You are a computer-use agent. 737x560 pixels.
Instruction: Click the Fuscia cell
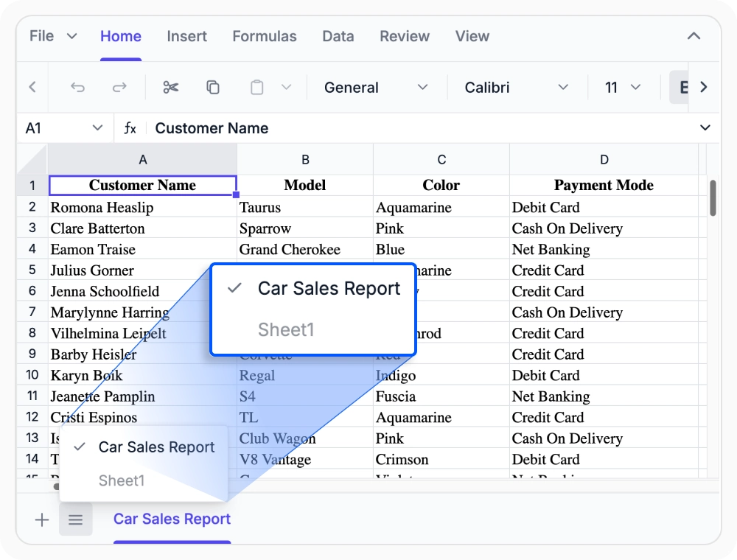coord(441,396)
